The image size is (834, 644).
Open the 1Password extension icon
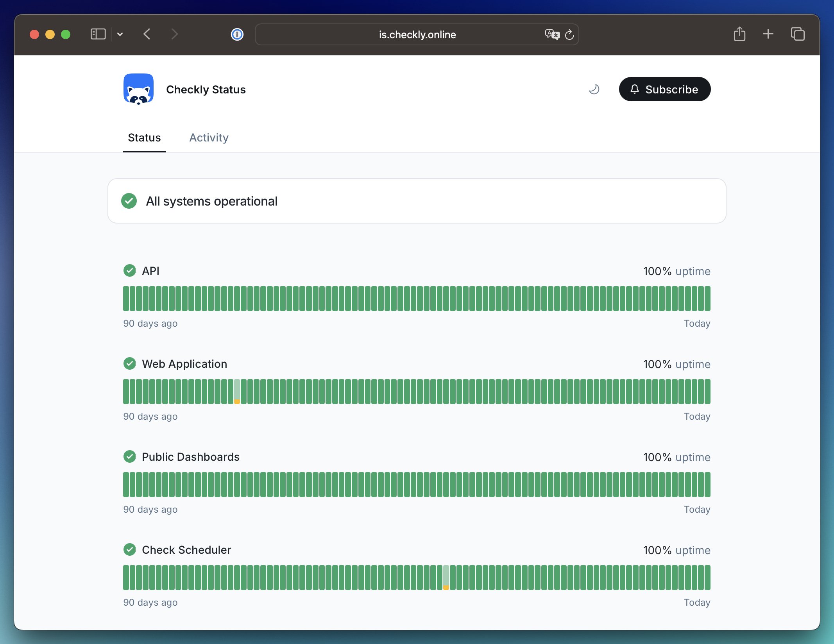(237, 34)
